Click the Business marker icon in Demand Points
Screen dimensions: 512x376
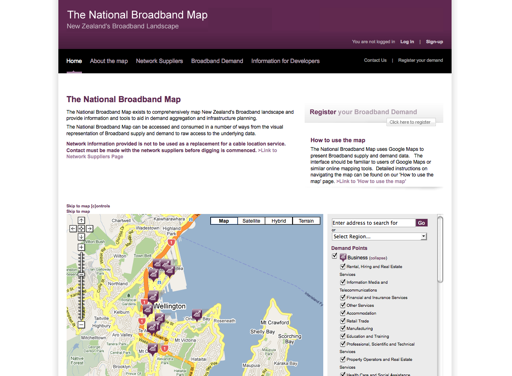[343, 257]
